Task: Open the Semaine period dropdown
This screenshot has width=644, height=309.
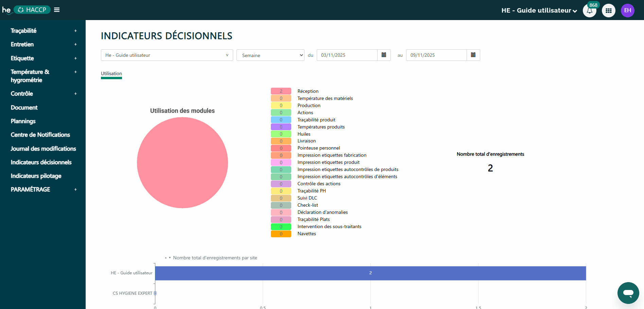Action: pos(270,55)
